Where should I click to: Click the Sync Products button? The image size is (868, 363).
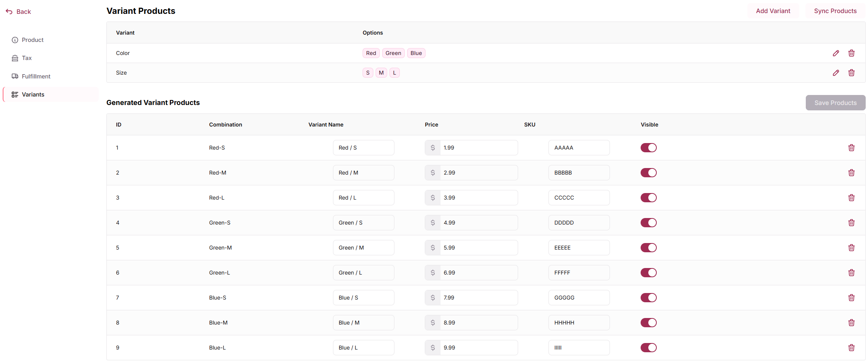point(835,11)
